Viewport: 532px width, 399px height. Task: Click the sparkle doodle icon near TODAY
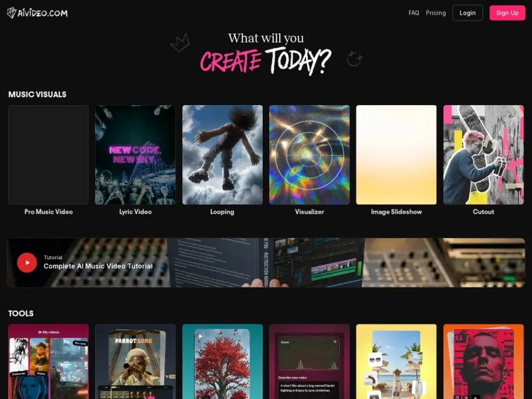[354, 59]
